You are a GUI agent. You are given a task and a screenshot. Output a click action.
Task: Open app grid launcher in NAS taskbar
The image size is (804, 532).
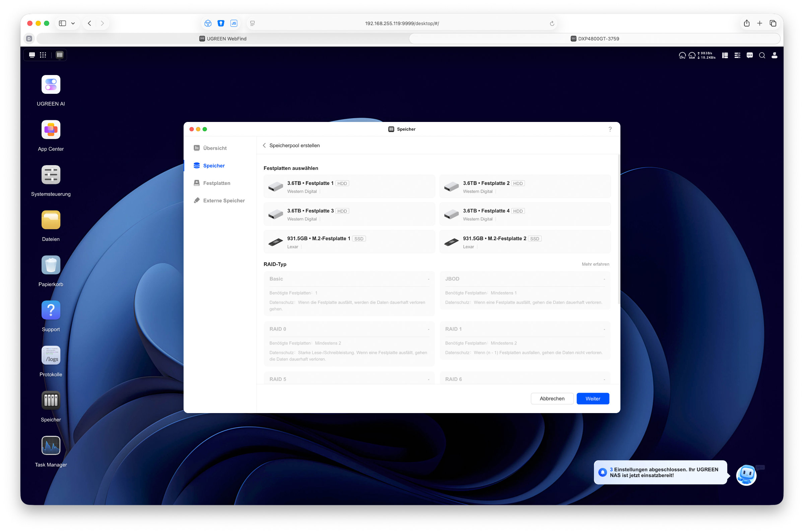[43, 55]
